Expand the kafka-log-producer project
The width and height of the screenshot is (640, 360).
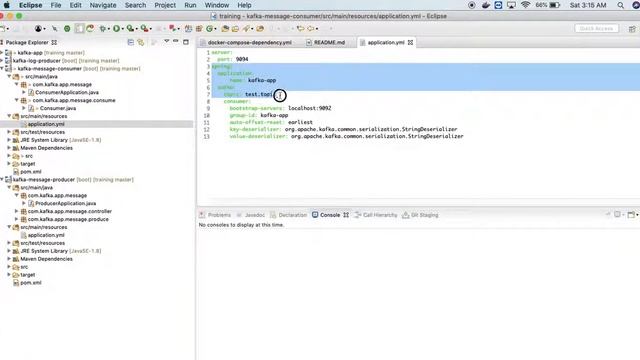(x=2, y=60)
